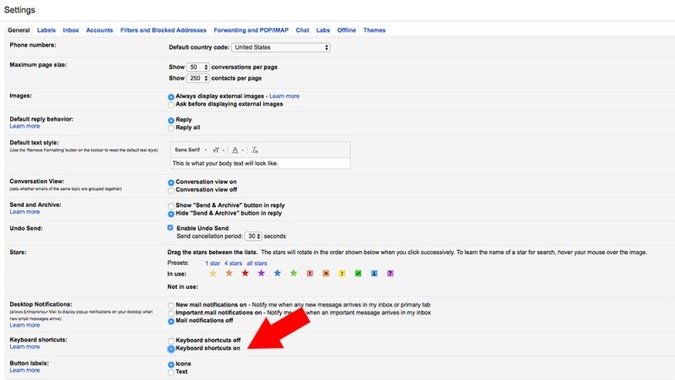Apply the 1 star preset
Screen dimensions: 675x380
click(213, 263)
